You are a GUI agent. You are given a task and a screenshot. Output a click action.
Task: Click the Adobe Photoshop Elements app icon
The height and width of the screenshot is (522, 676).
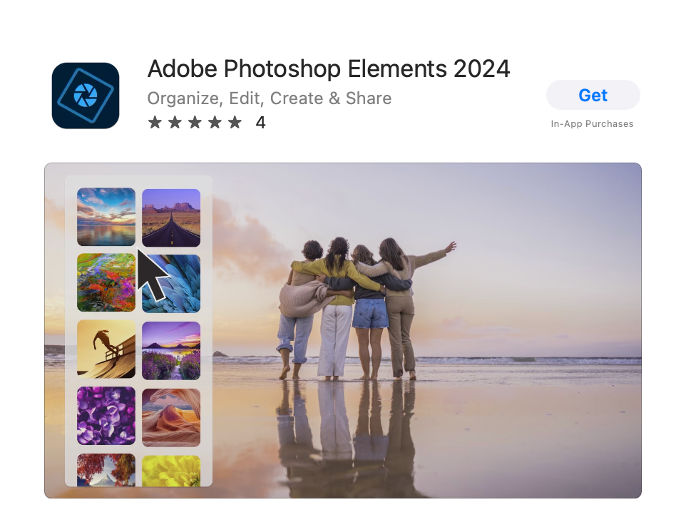(85, 95)
